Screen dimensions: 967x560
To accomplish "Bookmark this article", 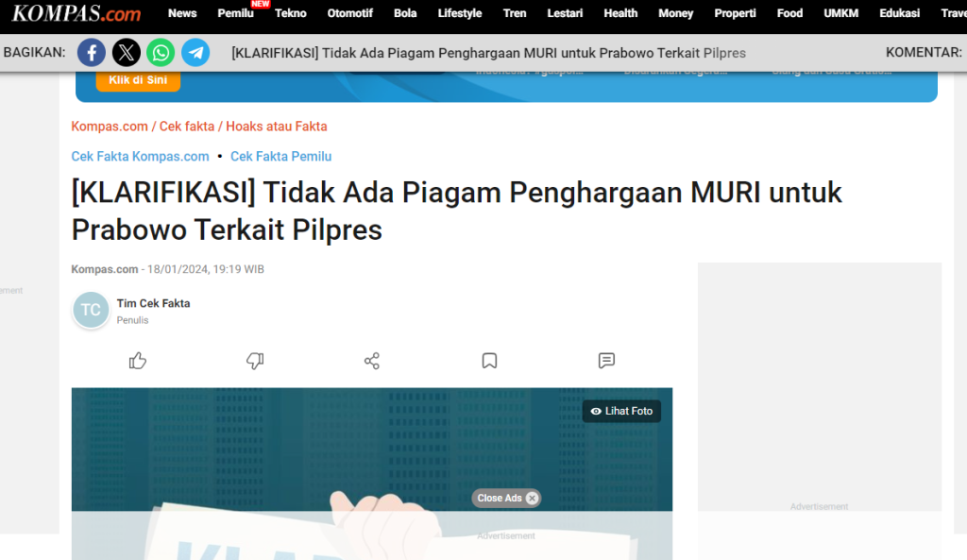I will (489, 361).
